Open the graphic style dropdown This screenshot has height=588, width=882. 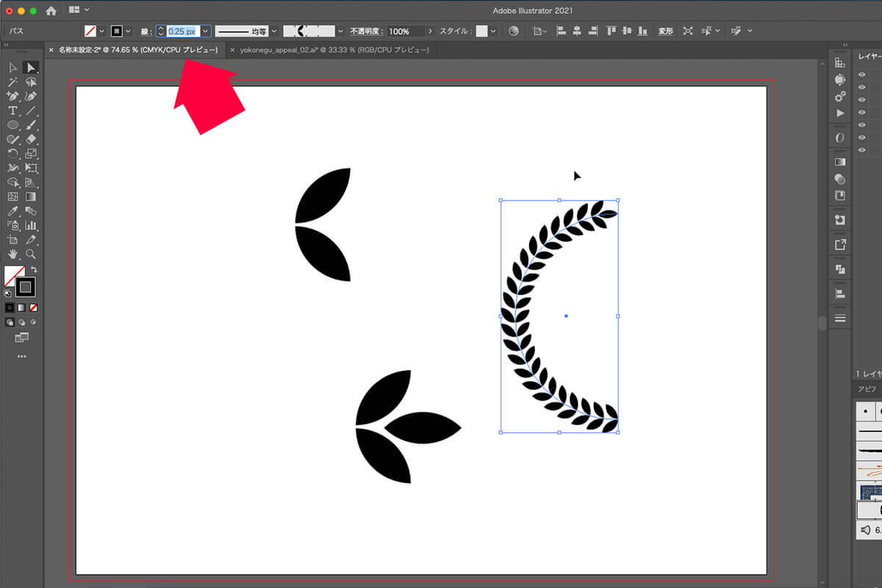(493, 32)
